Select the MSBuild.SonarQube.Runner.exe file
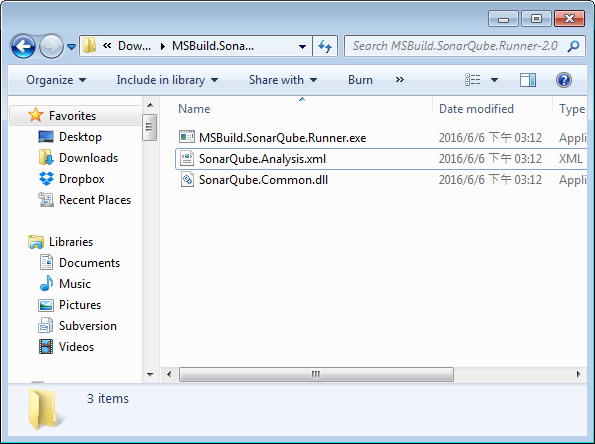The image size is (595, 444). coord(282,137)
